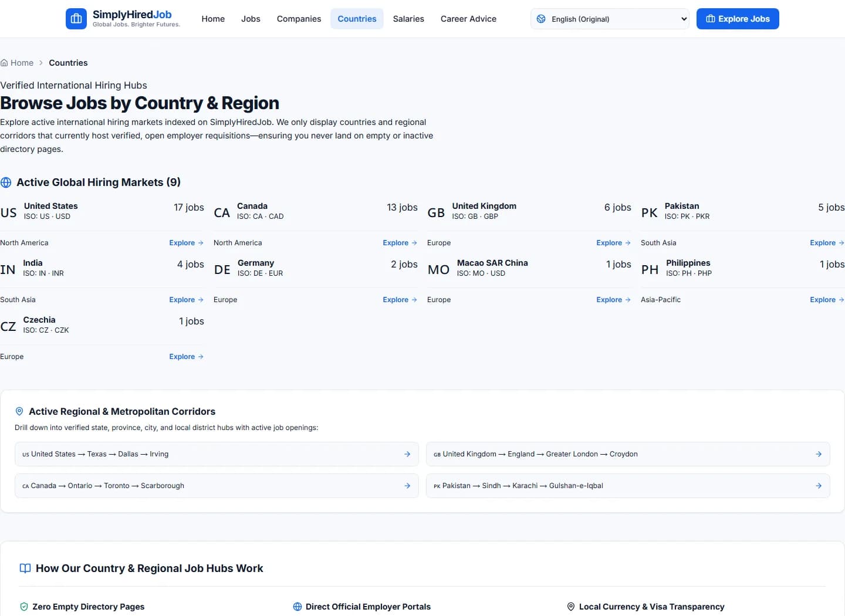Click the pin icon beside Local Currency & Visa Transparency
The image size is (845, 616).
571,607
